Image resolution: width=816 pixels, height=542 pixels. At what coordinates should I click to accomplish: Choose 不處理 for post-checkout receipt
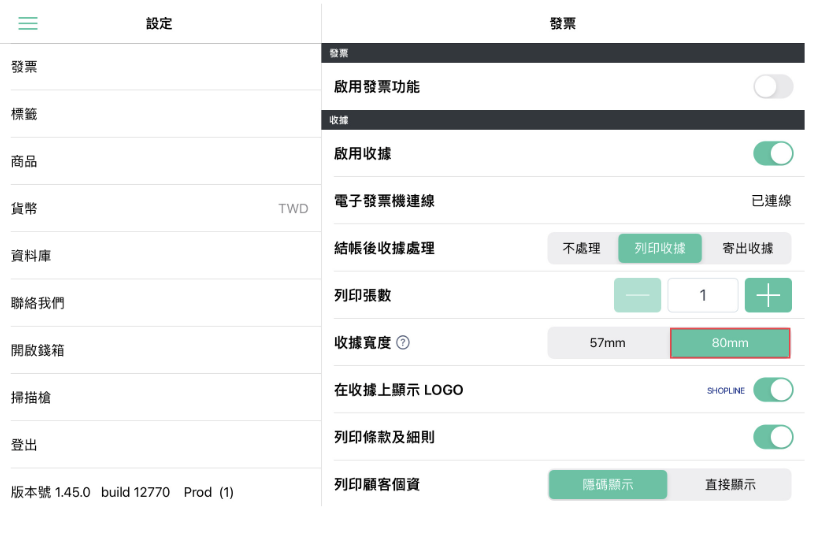(x=582, y=248)
